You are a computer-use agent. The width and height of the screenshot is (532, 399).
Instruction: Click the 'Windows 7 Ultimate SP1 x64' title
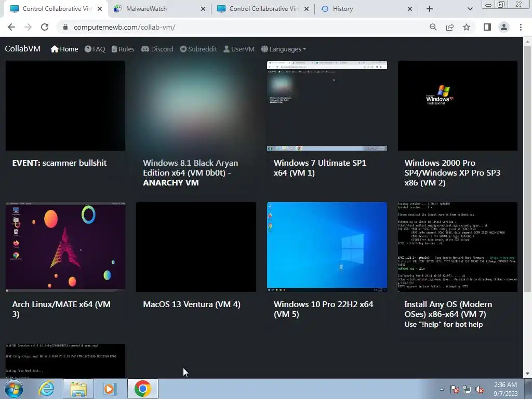[x=320, y=168]
